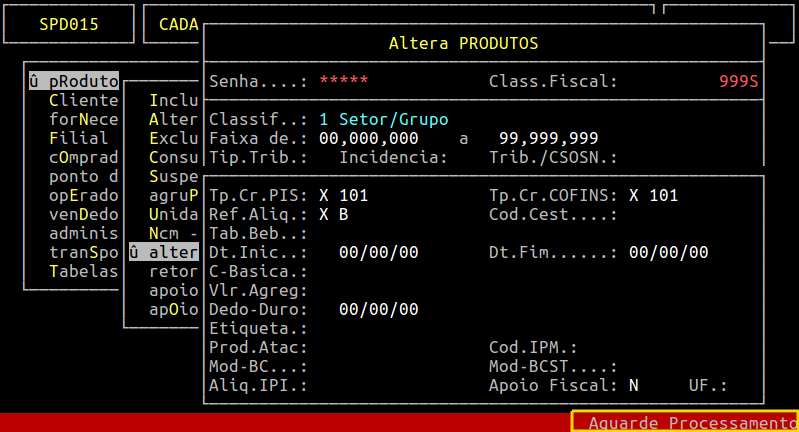This screenshot has height=432, width=799.
Task: Select the Tabelas menu entry
Action: (84, 271)
